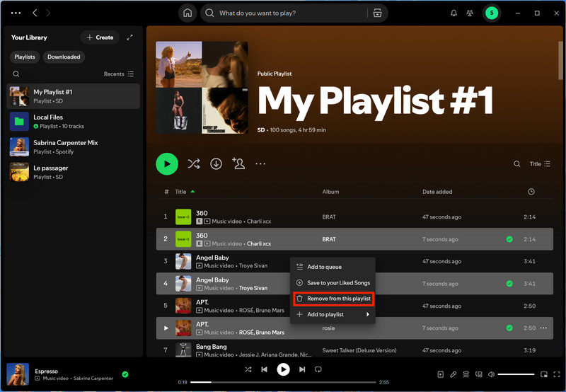
Task: Open the mini player
Action: coord(544,374)
